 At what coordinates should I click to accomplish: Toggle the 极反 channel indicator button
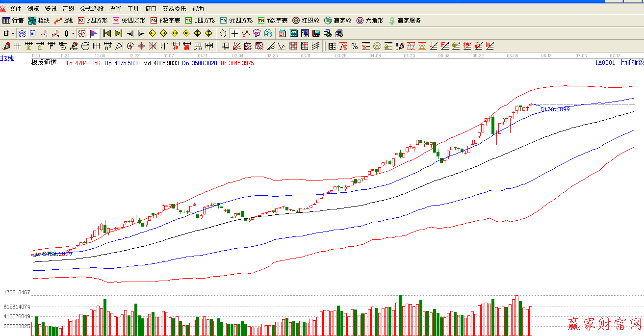point(82,33)
